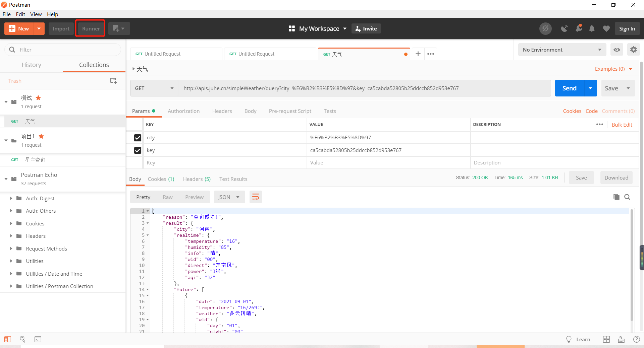Screen dimensions: 644x348
Task: Click the Invite button
Action: 366,28
